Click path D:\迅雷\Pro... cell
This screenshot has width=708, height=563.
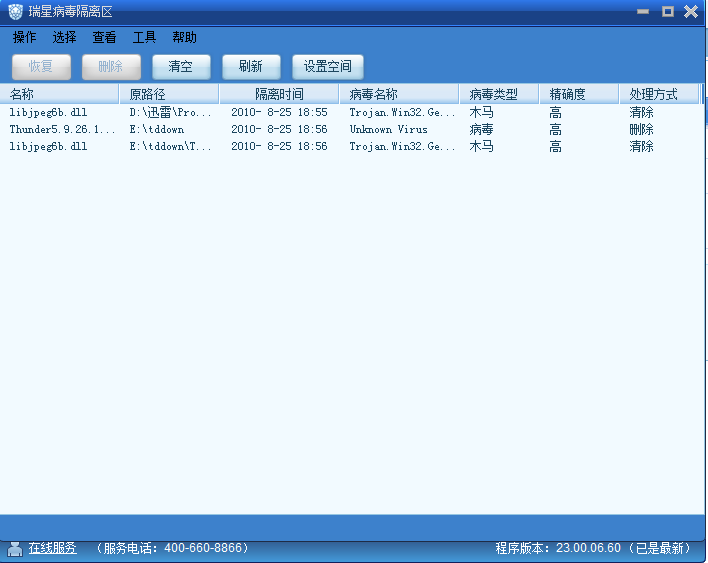point(170,112)
